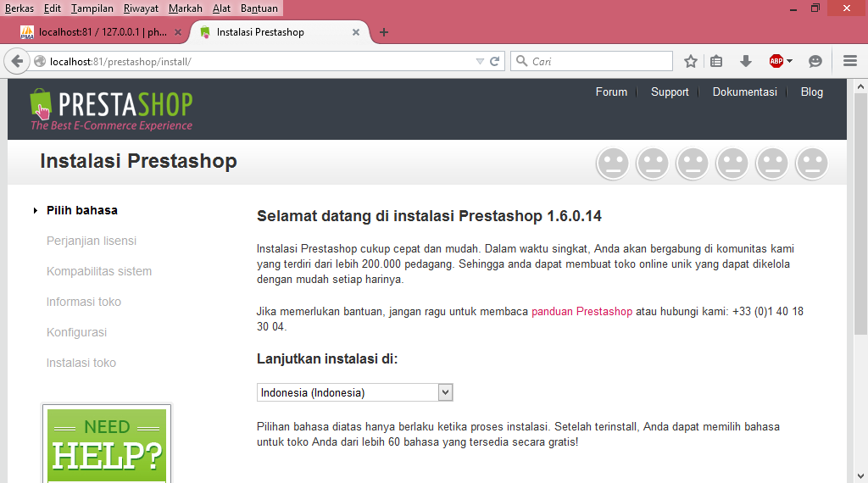Click the NEED HELP? banner
This screenshot has height=483, width=868.
[107, 444]
